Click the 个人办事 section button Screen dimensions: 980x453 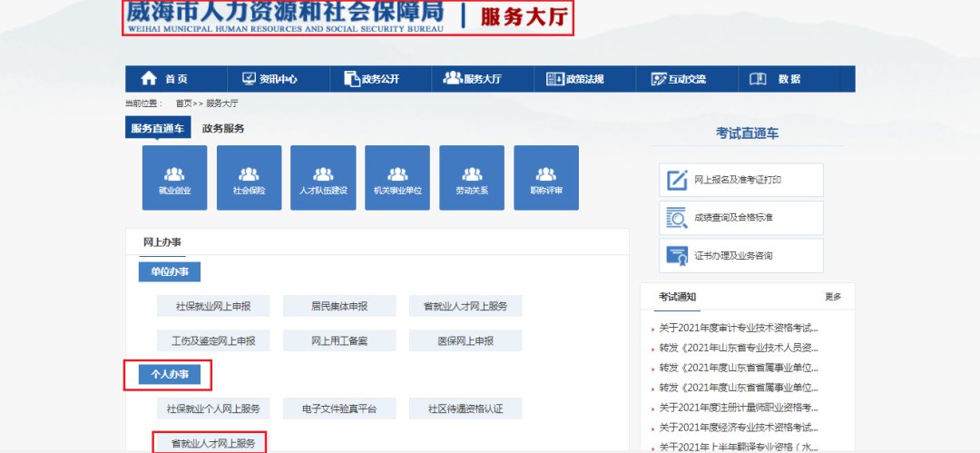pyautogui.click(x=170, y=373)
